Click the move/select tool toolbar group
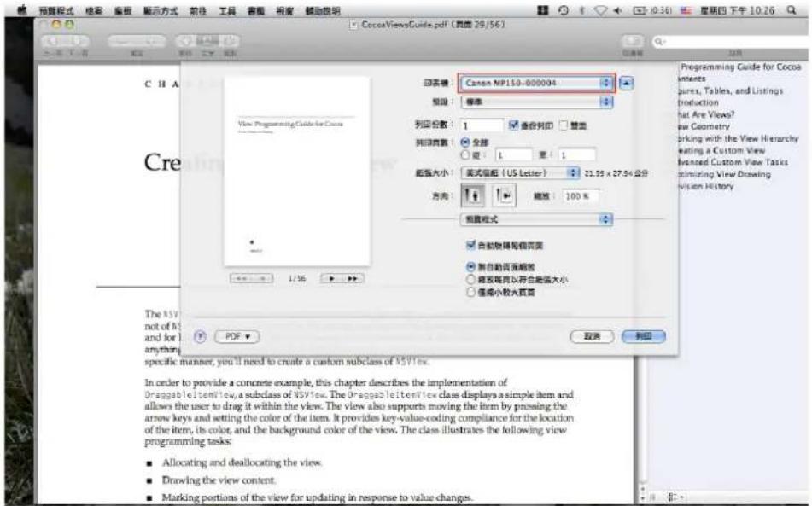 [207, 42]
